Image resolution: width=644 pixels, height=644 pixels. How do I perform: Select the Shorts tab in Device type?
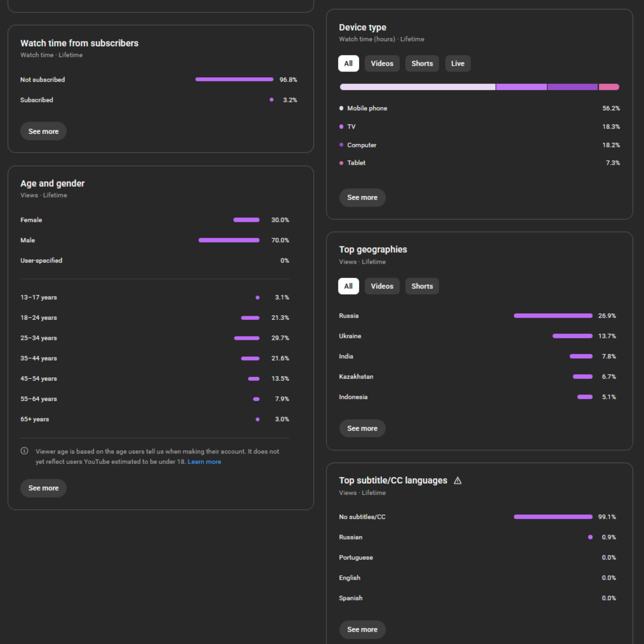click(422, 63)
